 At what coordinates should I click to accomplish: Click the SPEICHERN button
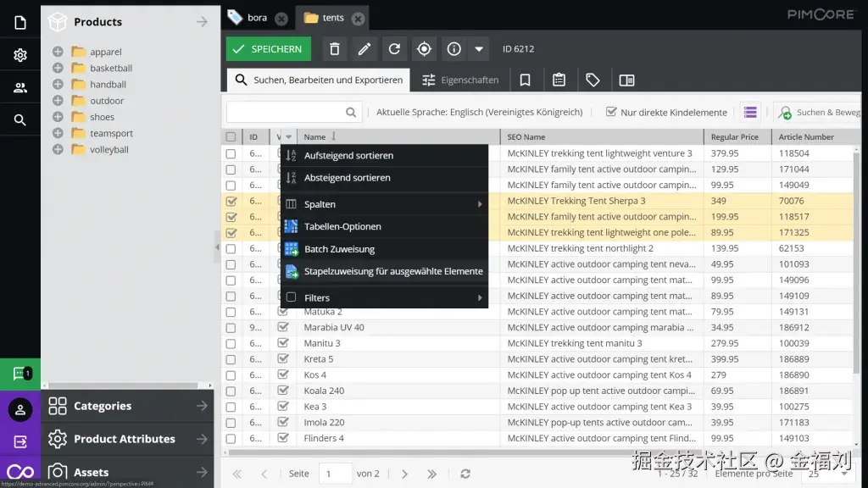(269, 48)
